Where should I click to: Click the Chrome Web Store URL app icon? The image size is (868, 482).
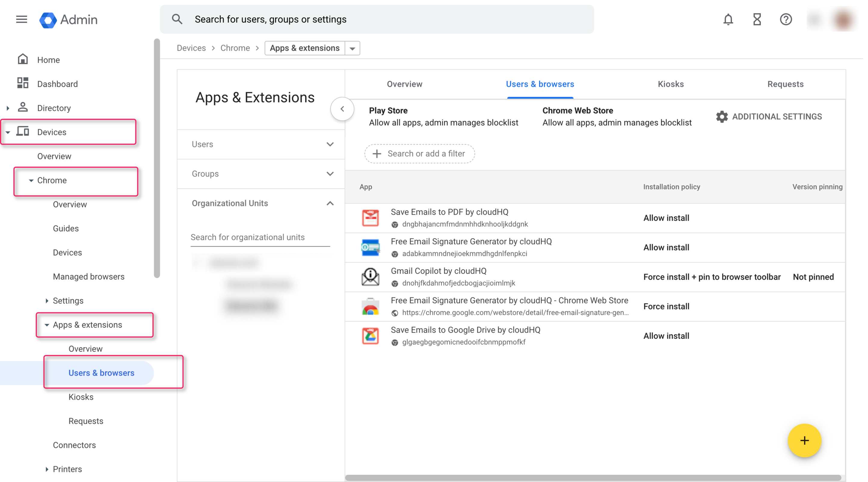point(370,306)
